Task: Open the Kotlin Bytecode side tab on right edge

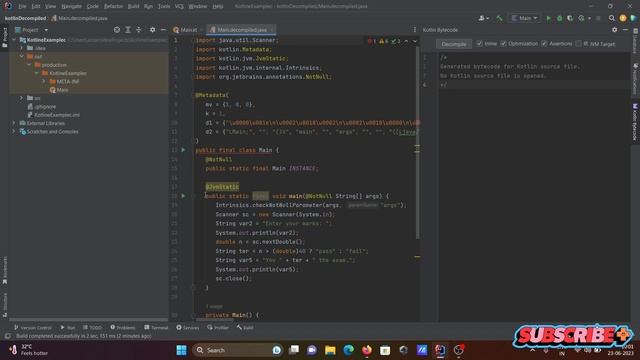Action: (x=635, y=122)
